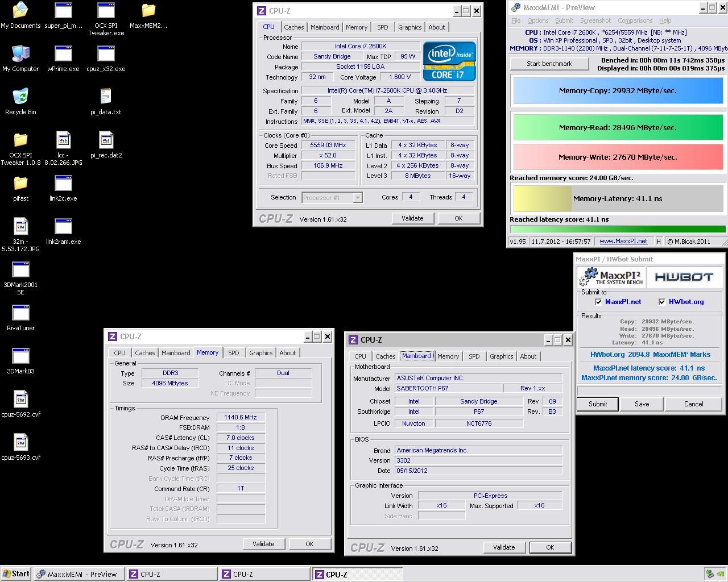Switch to Caches tab in top CPU-Z

point(293,27)
